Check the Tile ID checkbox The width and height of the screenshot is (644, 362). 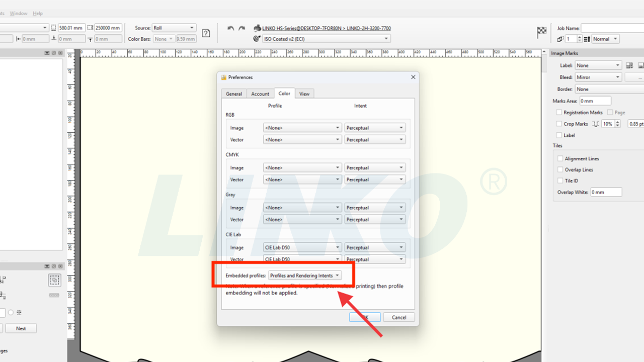click(x=560, y=180)
